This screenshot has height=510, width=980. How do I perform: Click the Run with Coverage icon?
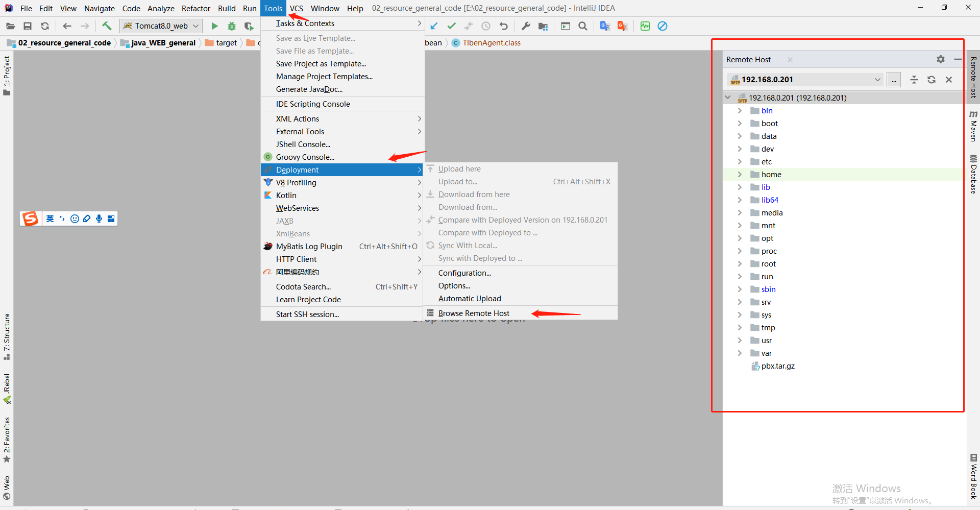click(x=249, y=26)
